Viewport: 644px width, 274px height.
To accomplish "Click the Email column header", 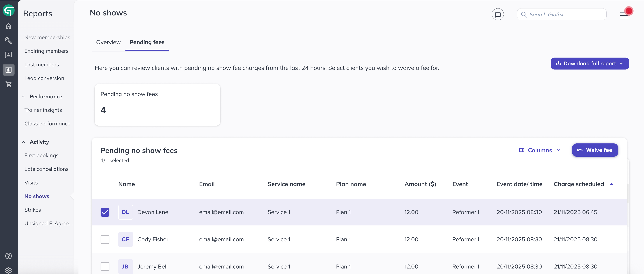I will 207,184.
